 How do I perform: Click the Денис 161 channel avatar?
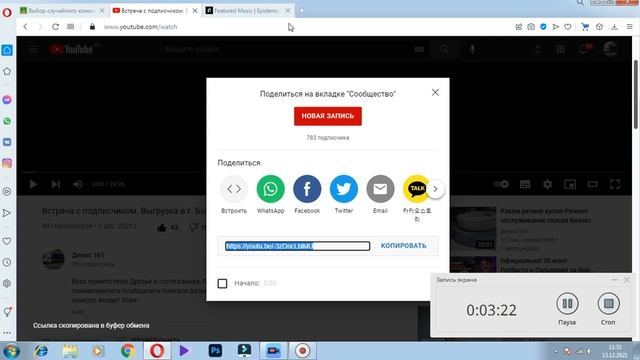point(53,259)
